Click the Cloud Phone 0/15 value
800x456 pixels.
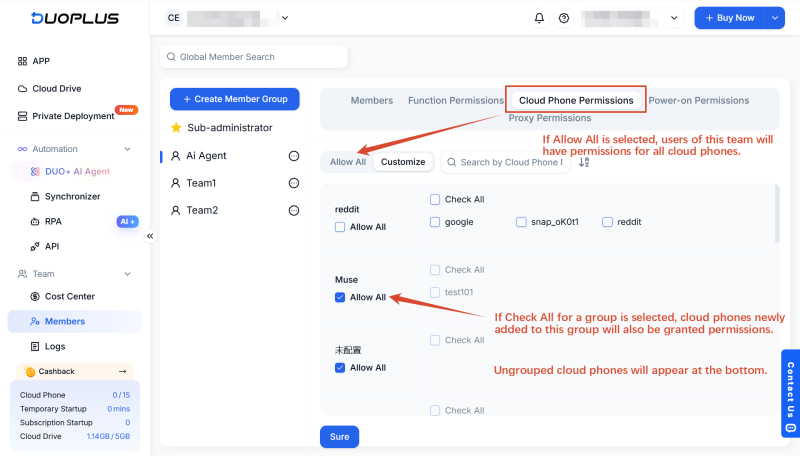121,395
